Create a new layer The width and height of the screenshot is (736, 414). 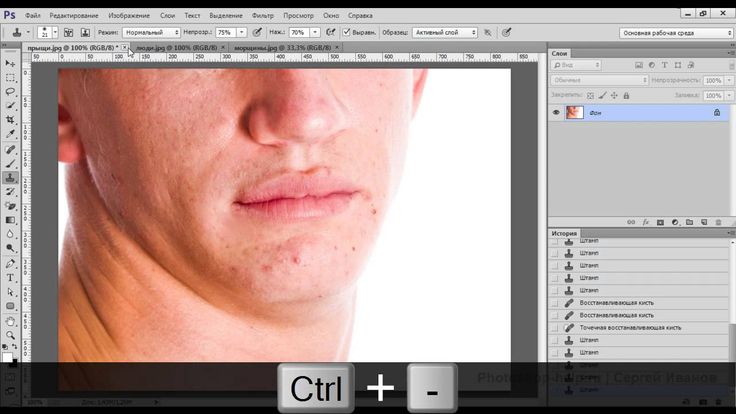[704, 222]
